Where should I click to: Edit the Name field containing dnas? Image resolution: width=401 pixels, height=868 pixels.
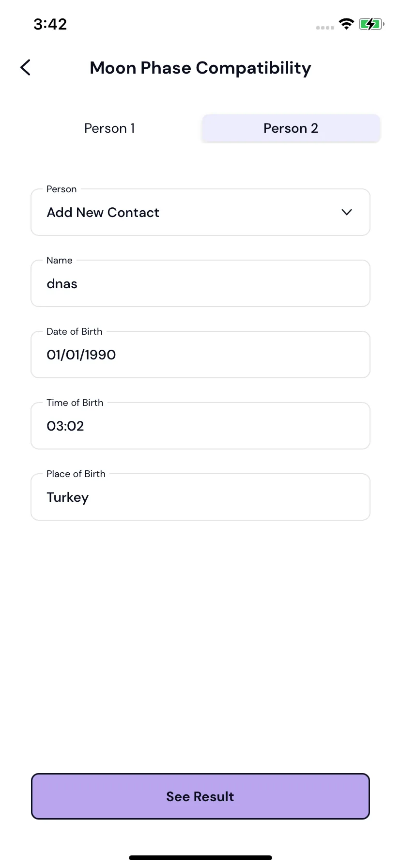click(x=200, y=283)
